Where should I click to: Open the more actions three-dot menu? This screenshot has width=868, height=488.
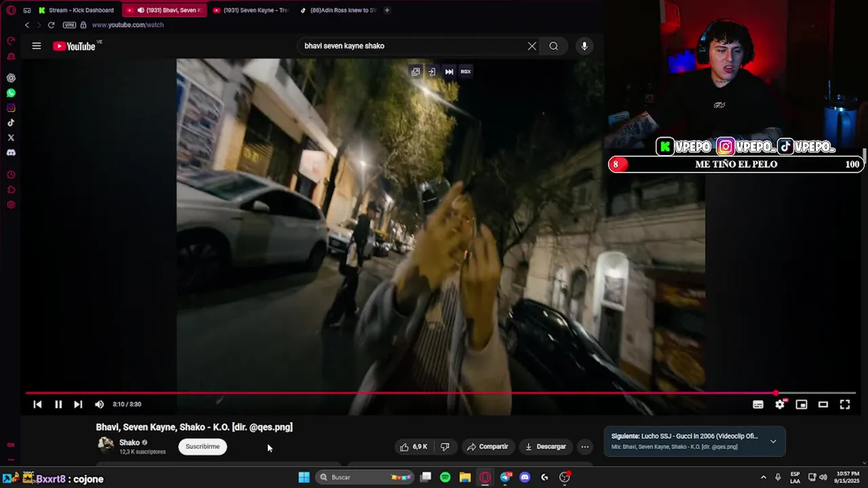(585, 447)
